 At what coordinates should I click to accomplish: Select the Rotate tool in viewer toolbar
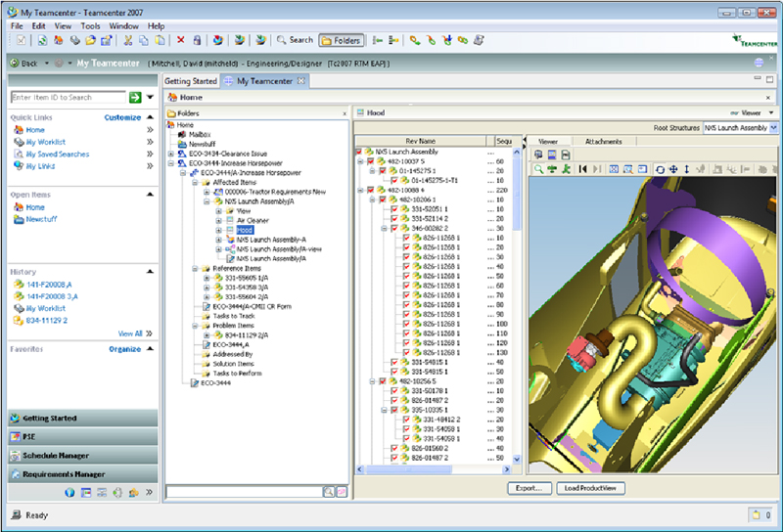660,169
